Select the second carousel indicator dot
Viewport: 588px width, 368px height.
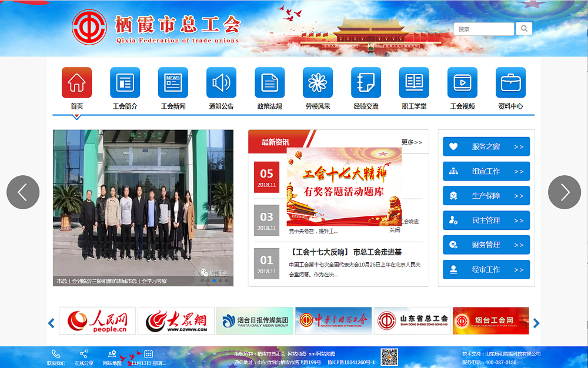tap(208, 280)
